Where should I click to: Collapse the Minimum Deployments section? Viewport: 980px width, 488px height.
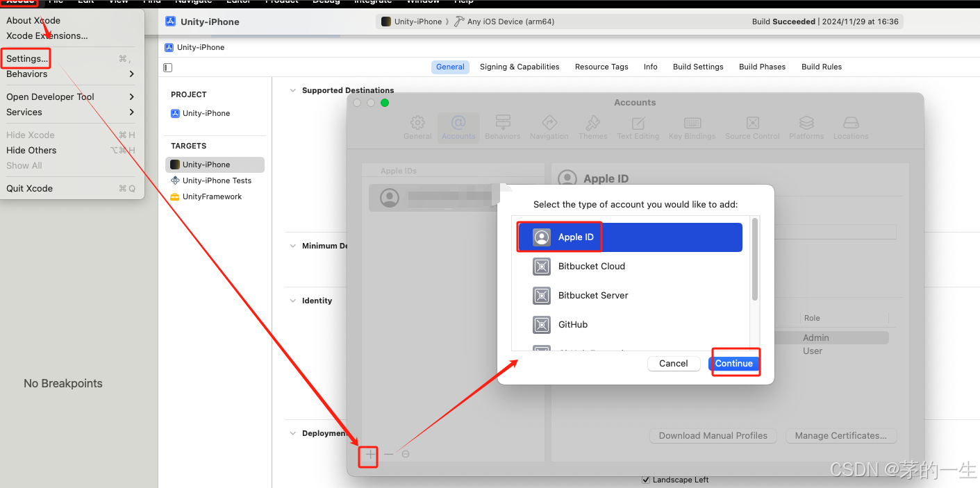[293, 246]
